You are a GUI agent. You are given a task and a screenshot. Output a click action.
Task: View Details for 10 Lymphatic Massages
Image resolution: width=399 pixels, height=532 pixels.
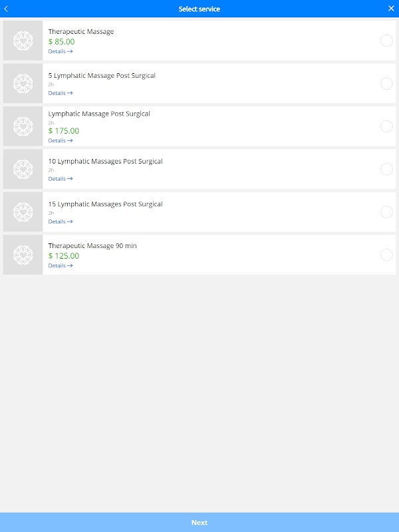(61, 179)
